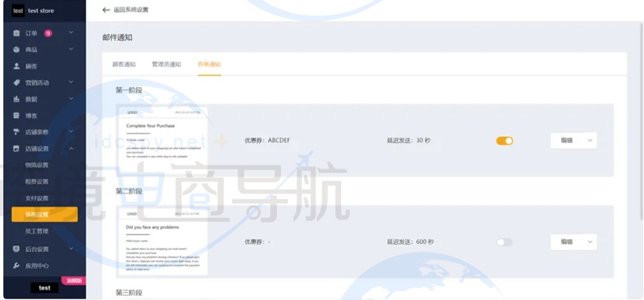Click the 博客 blog icon
Image resolution: width=644 pixels, height=300 pixels.
click(17, 115)
